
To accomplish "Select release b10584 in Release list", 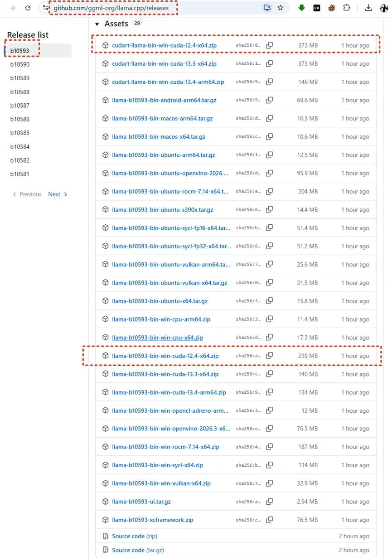I will tap(20, 147).
